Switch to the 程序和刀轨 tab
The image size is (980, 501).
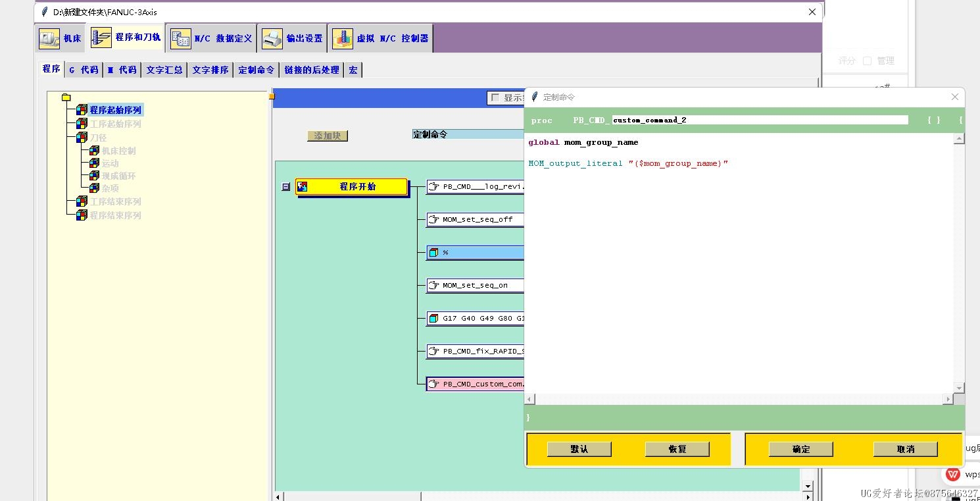click(x=126, y=38)
